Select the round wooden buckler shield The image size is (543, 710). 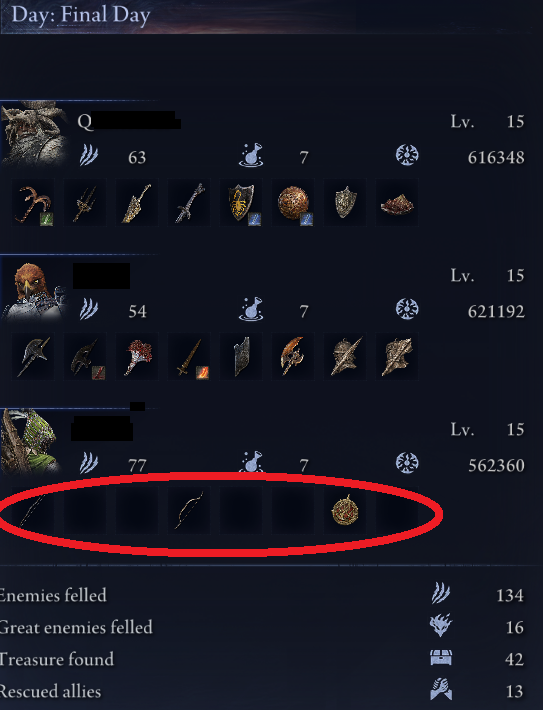(293, 202)
